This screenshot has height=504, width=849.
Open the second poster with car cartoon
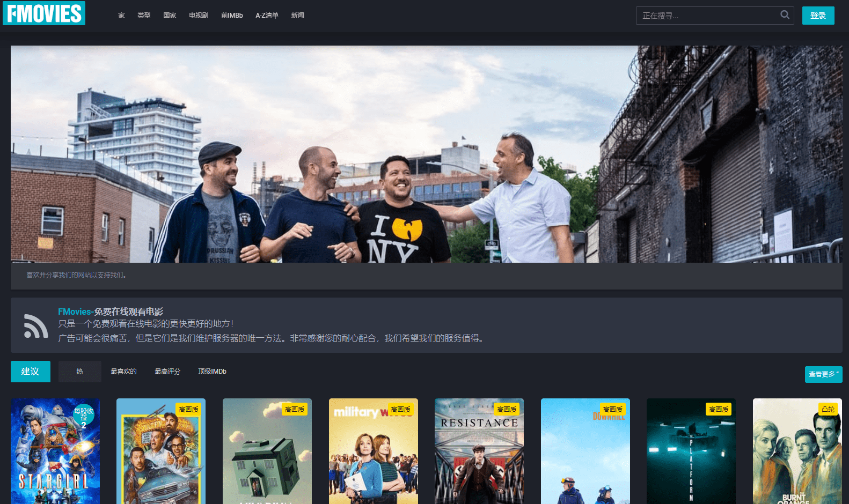click(161, 451)
